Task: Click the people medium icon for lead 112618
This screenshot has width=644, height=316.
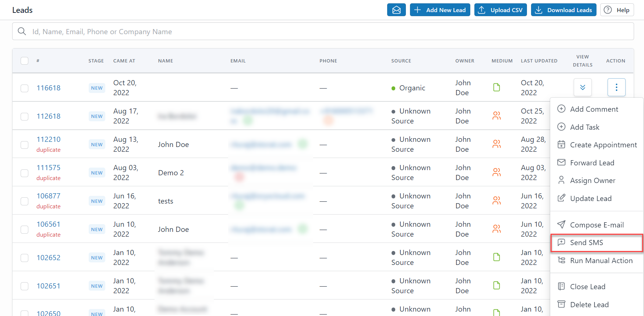Action: pos(496,116)
